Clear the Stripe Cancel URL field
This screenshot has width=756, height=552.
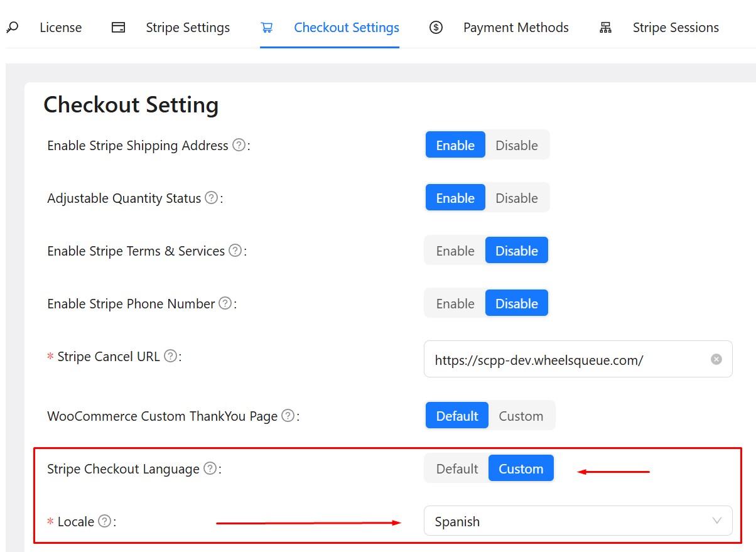click(716, 359)
